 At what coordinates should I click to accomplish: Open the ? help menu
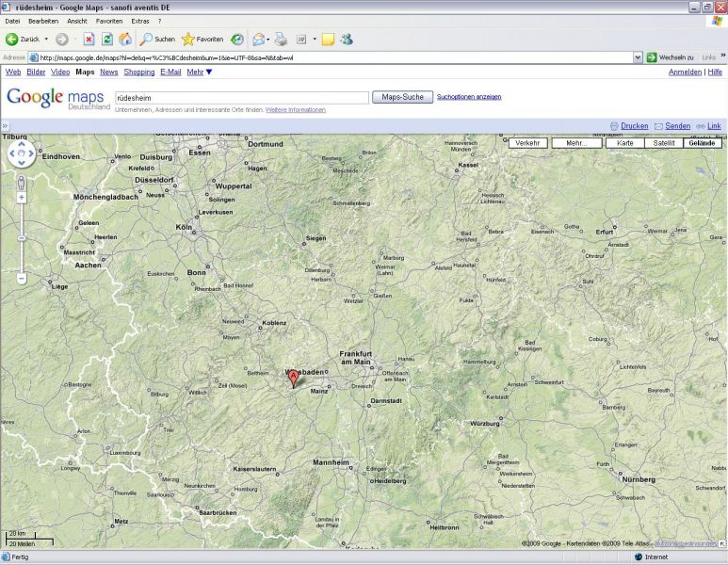click(x=159, y=22)
